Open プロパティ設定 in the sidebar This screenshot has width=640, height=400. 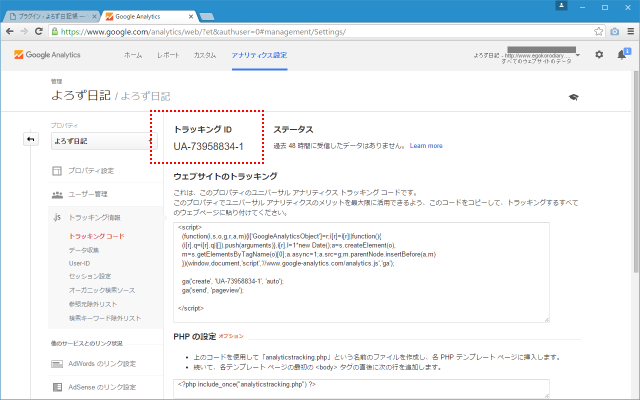90,171
